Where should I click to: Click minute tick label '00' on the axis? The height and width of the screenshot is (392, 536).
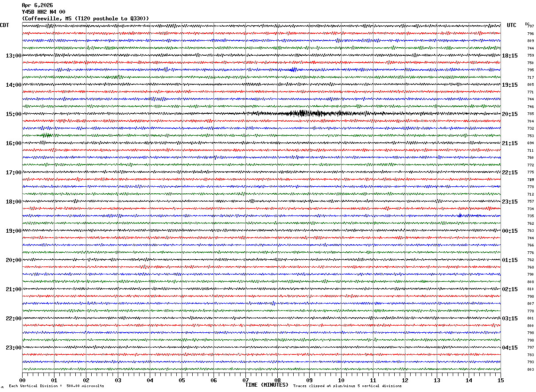[22, 380]
